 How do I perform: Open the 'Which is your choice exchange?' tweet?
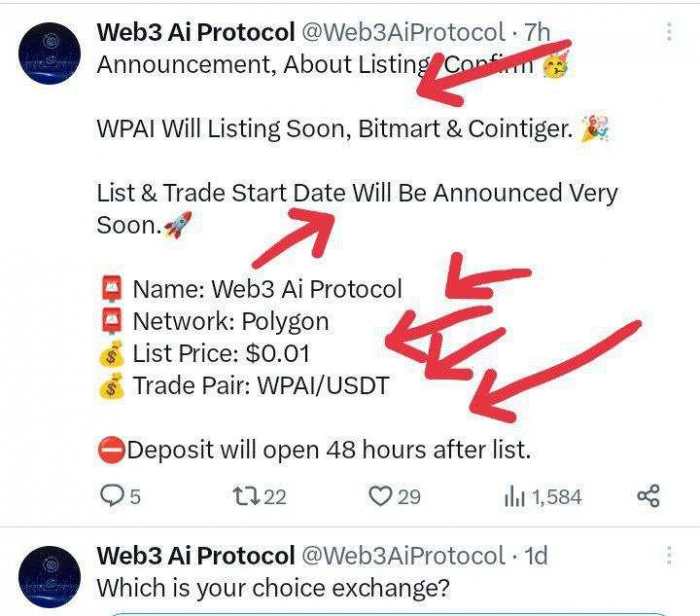273,588
